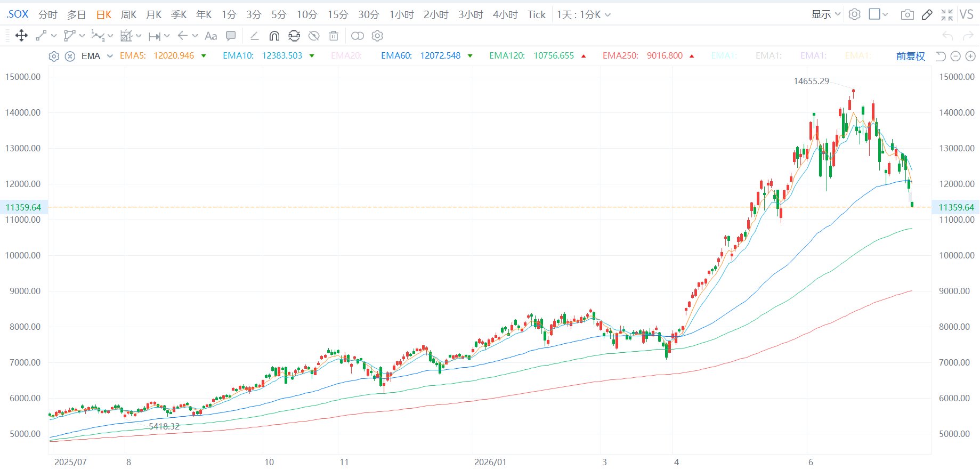Select the chart measurement tool
Screen dimensions: 980x470
(x=126, y=36)
